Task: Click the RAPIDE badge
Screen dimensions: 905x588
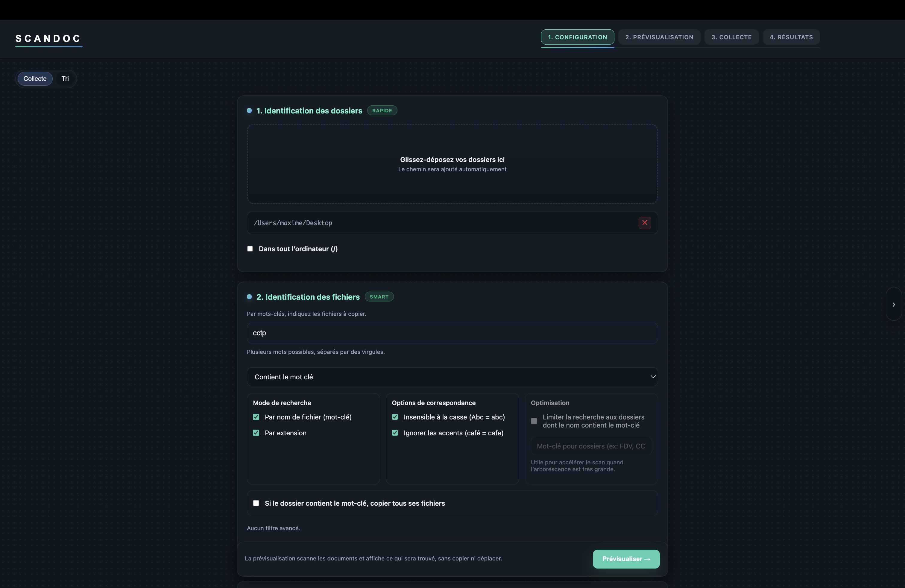Action: coord(382,111)
